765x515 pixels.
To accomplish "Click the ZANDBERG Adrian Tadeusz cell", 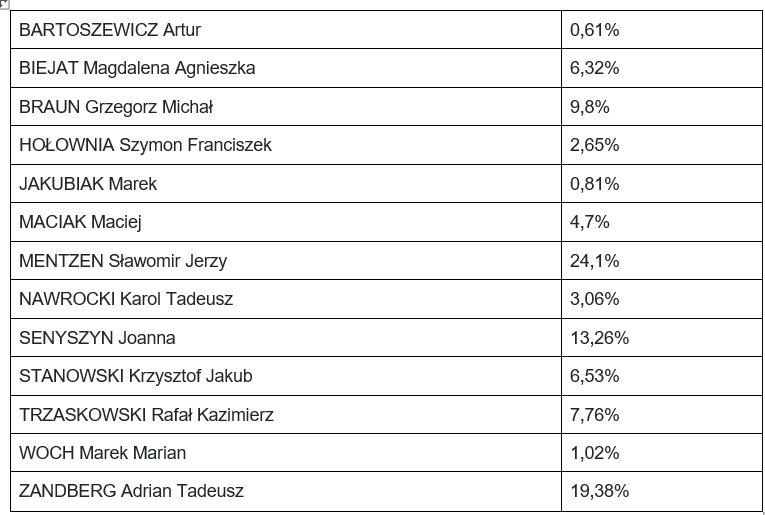I will [x=286, y=491].
